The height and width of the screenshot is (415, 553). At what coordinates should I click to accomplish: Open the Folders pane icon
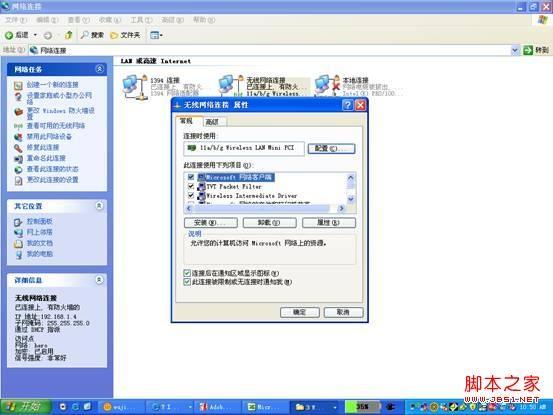pos(114,35)
